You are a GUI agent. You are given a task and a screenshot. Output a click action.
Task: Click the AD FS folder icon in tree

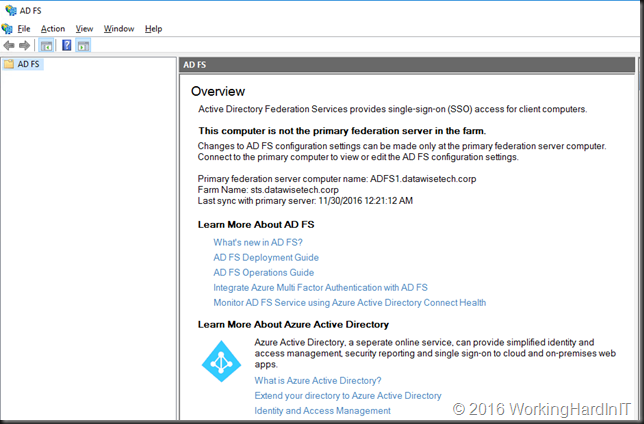[x=9, y=64]
